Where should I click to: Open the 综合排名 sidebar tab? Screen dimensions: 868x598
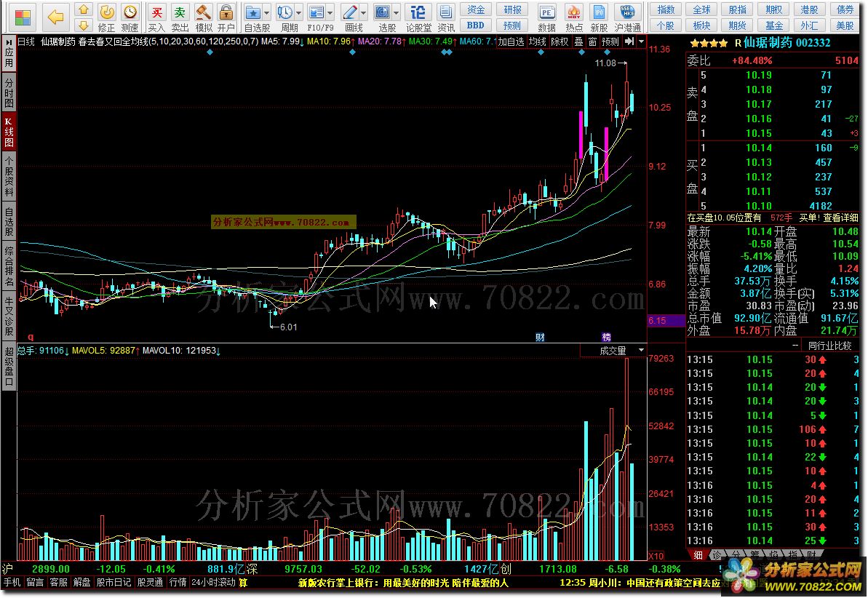pos(9,266)
